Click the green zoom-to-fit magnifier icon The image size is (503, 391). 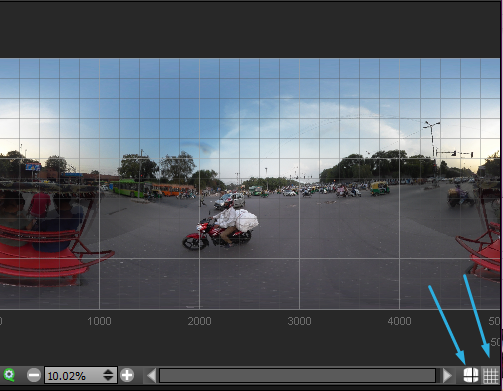pyautogui.click(x=9, y=375)
